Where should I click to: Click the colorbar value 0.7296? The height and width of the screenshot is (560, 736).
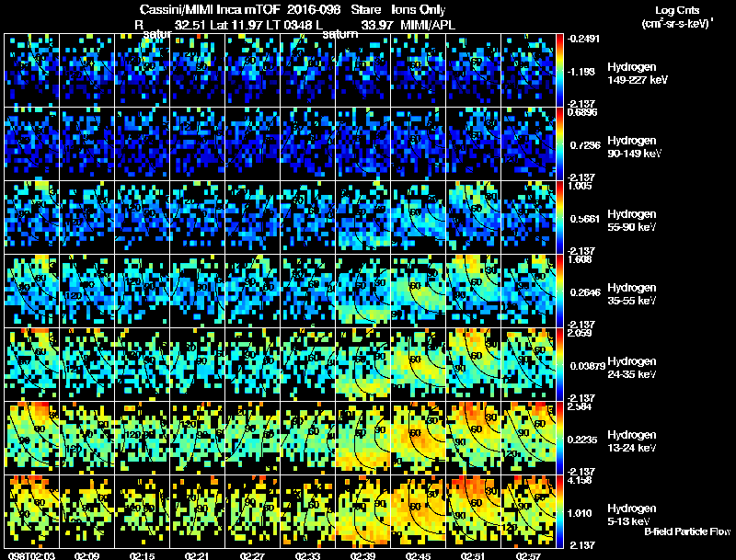point(585,145)
